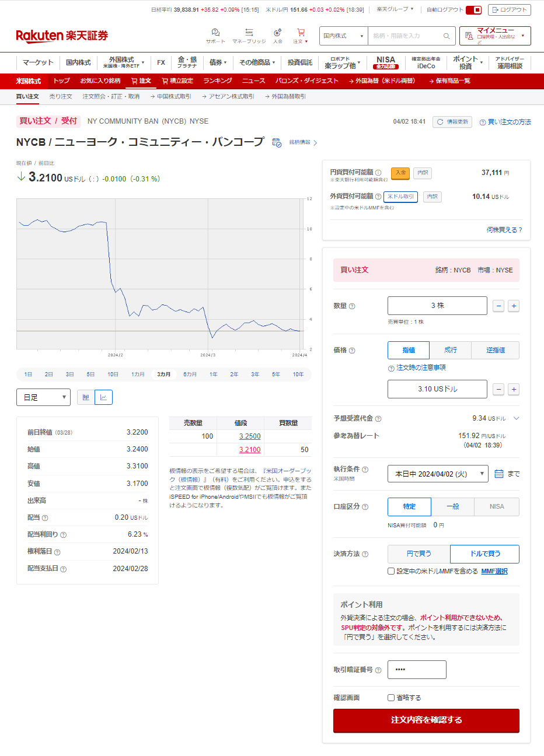The image size is (544, 756).
Task: Open calendar icon for execution date
Action: pos(498,474)
